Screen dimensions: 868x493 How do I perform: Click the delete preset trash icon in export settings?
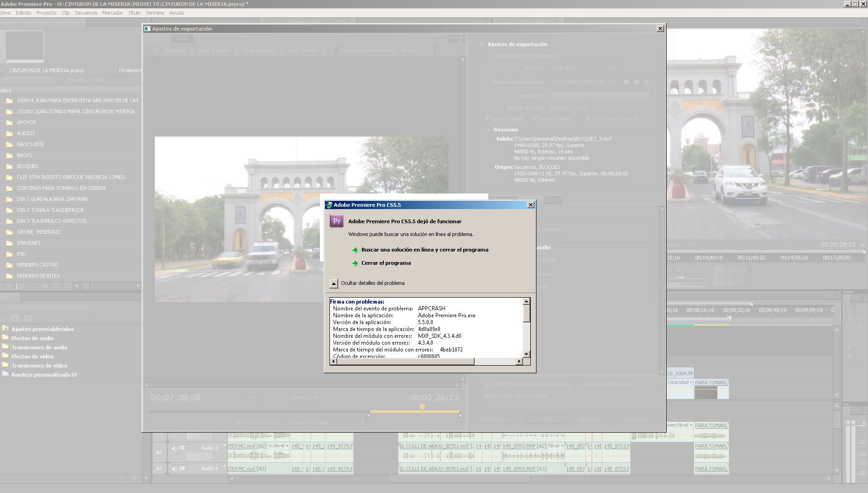[x=647, y=82]
